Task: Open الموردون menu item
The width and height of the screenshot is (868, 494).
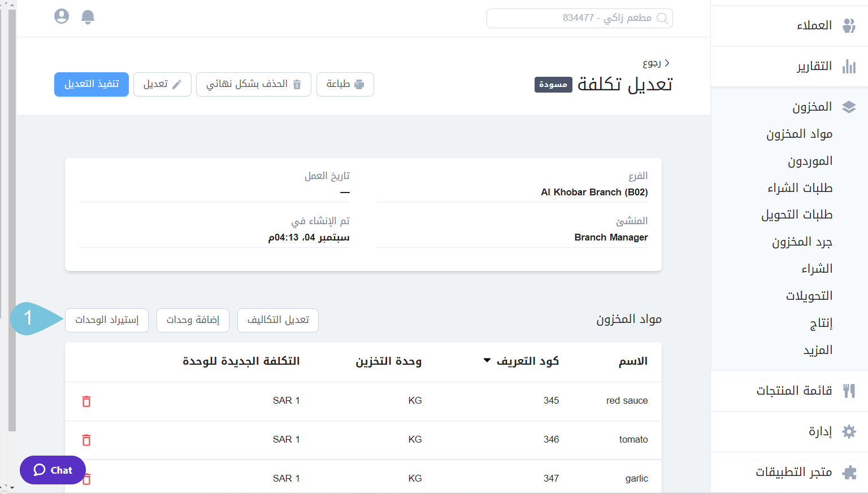Action: (x=810, y=161)
